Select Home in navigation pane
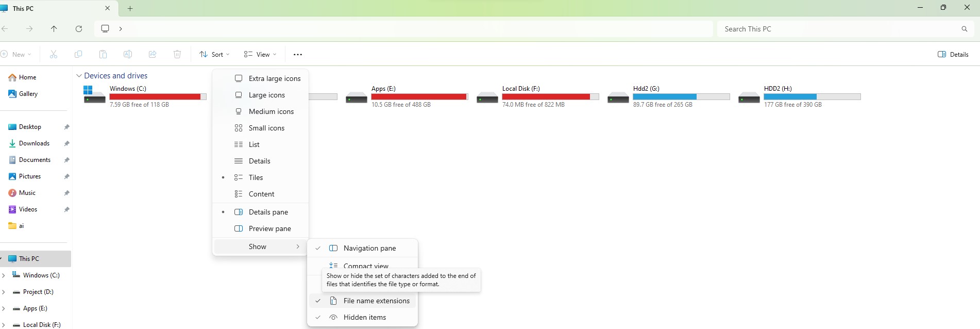 click(x=27, y=77)
